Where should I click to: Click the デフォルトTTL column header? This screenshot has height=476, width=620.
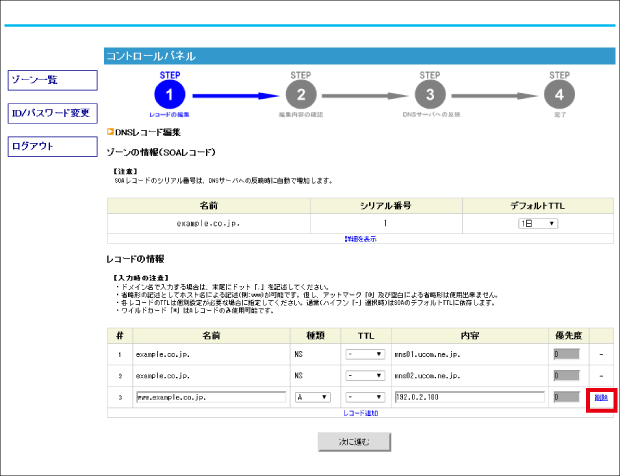(x=538, y=206)
